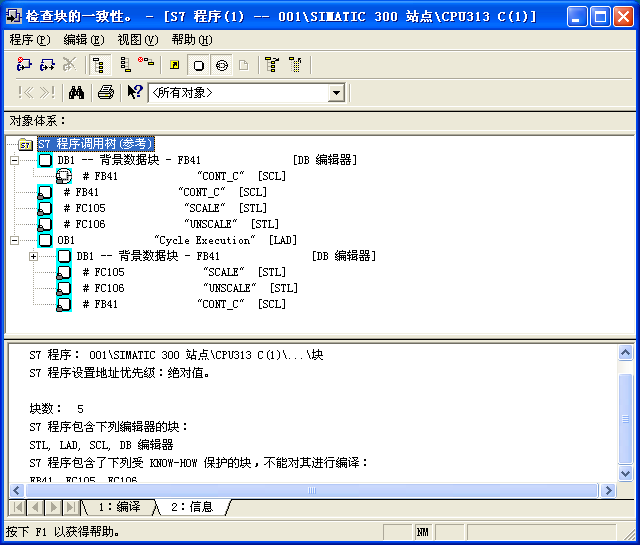
Task: Click the block icon of top-level FC106
Action: 45,224
